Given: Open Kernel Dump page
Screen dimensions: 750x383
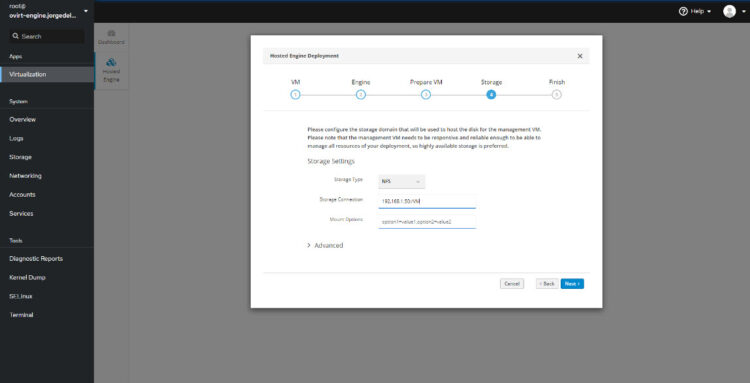Looking at the screenshot, I should pyautogui.click(x=27, y=277).
